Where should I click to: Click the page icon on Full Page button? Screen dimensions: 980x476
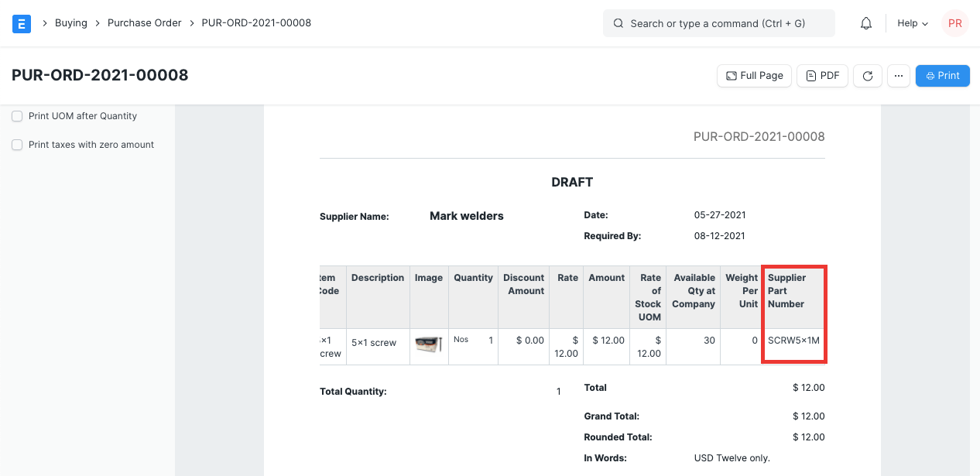click(732, 75)
